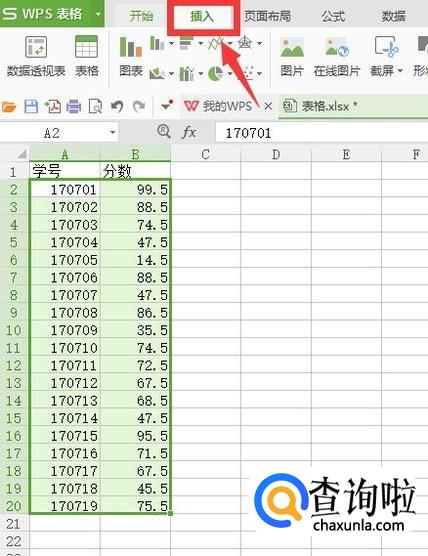Screen dimensions: 428x556
Task: Open 在线图片 online pictures
Action: click(337, 56)
